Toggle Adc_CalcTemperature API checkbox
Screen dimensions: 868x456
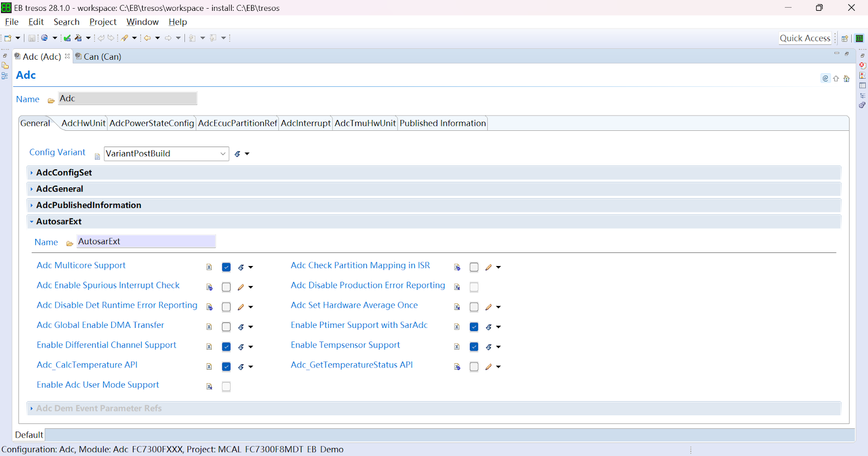click(226, 367)
